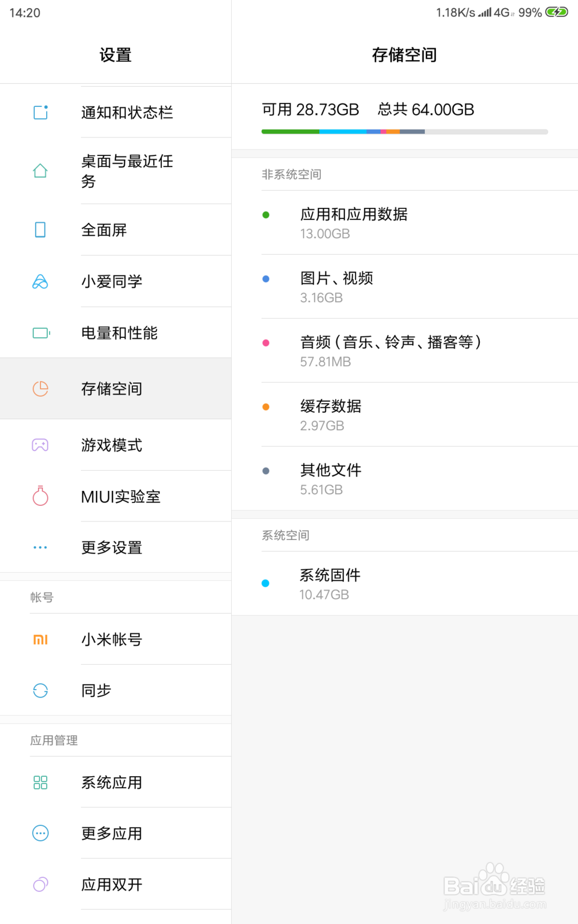The height and width of the screenshot is (924, 578).
Task: Click the sync circular arrows icon
Action: [40, 690]
